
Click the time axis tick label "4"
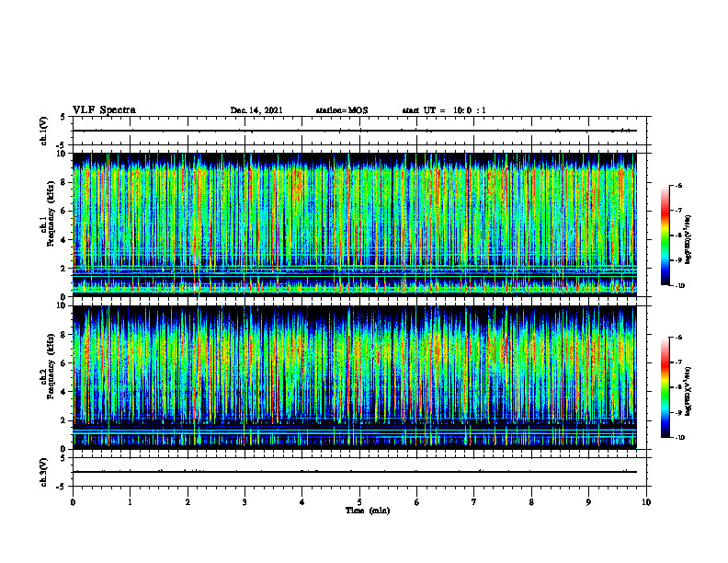tap(302, 502)
